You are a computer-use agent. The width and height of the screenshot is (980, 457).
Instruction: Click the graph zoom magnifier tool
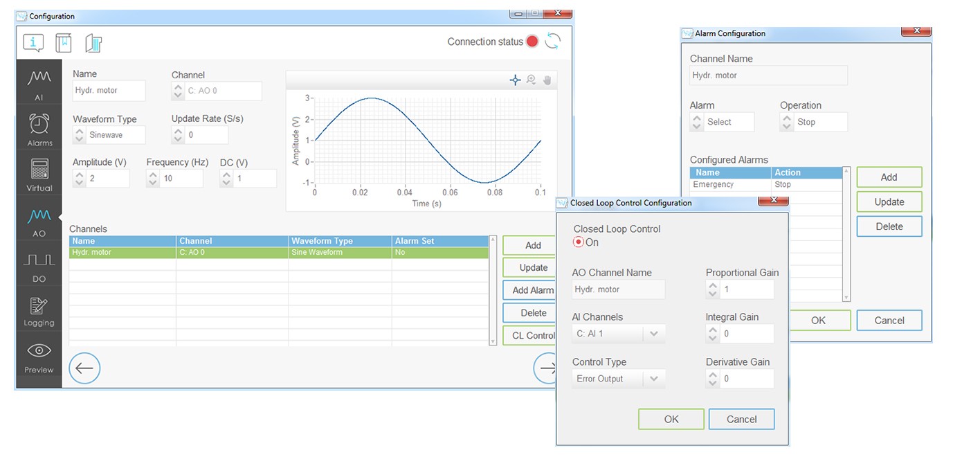click(531, 80)
